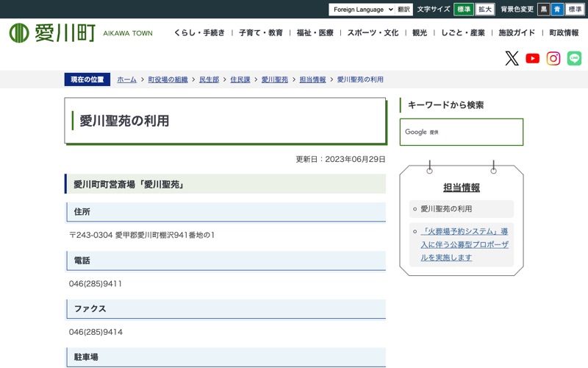
Task: Go to 担当情報 breadcrumb link
Action: (x=312, y=79)
